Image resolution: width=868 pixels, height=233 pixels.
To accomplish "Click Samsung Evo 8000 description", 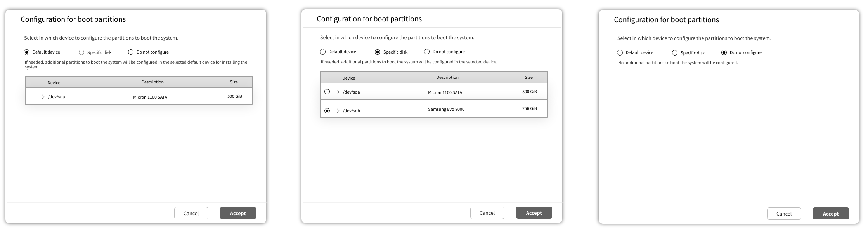I will [x=446, y=109].
